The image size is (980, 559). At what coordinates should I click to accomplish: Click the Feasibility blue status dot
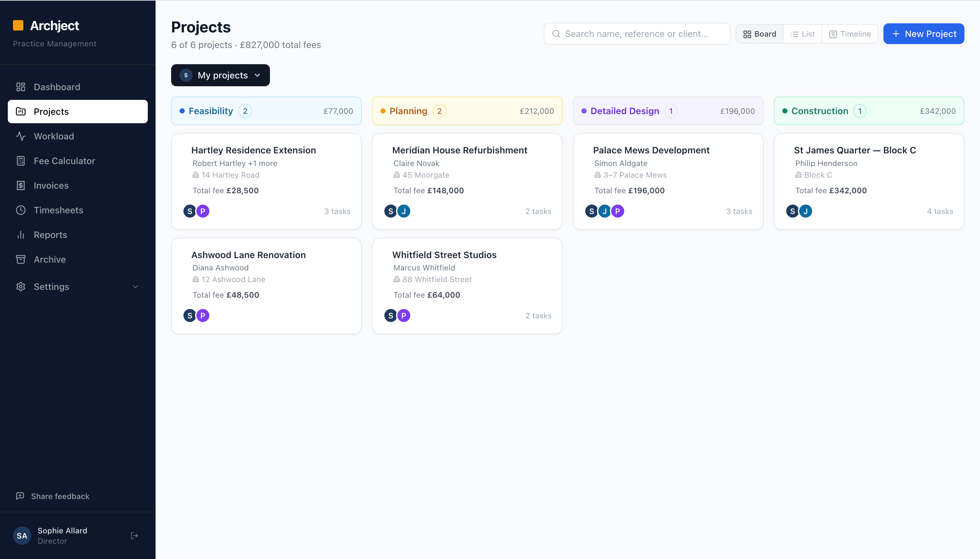(182, 111)
